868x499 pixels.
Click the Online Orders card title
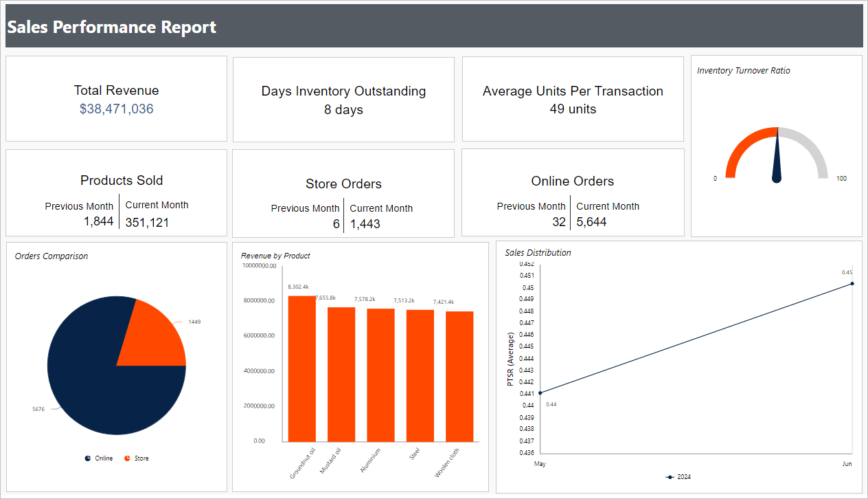click(x=573, y=181)
